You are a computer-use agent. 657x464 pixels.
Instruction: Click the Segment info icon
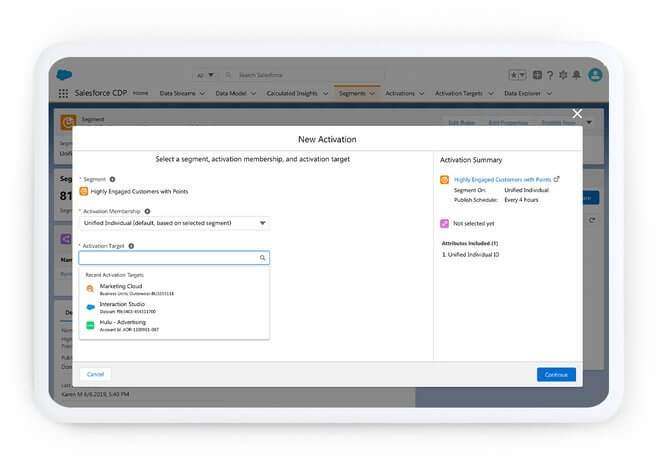112,179
